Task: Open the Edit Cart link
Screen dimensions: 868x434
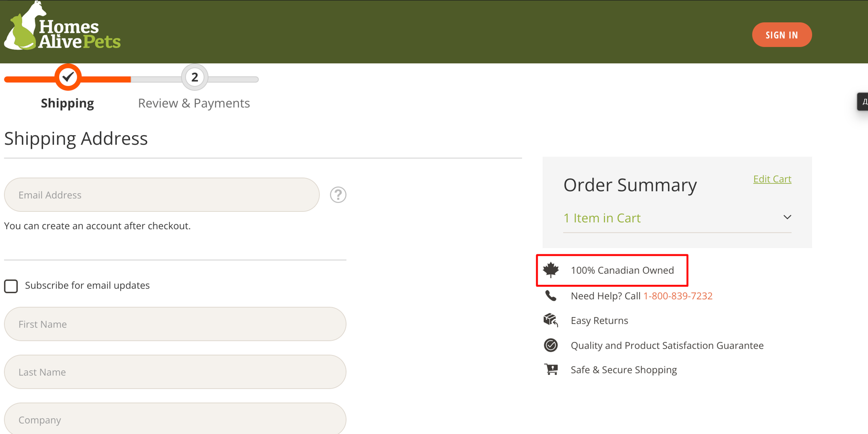Action: click(772, 179)
